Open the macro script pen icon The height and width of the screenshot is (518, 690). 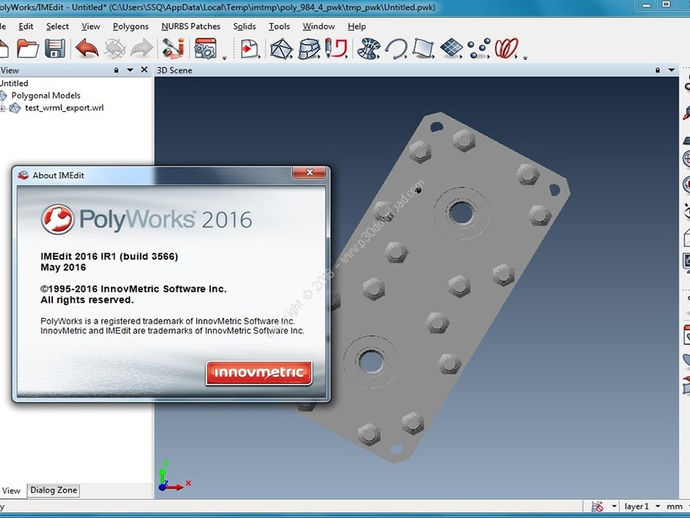173,48
